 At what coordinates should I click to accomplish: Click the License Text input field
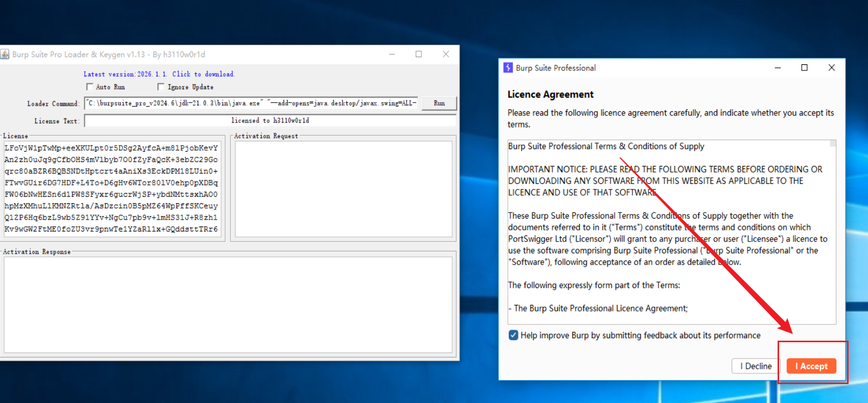[x=270, y=121]
